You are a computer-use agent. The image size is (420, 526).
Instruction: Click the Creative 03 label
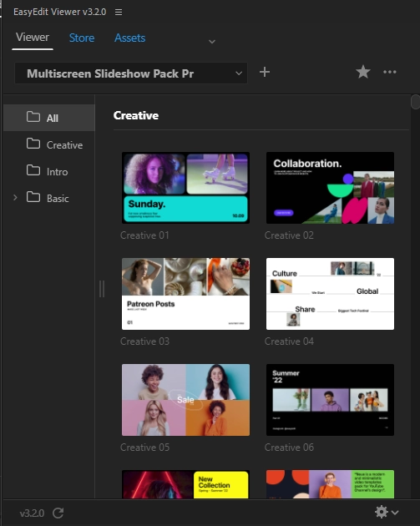coord(144,341)
